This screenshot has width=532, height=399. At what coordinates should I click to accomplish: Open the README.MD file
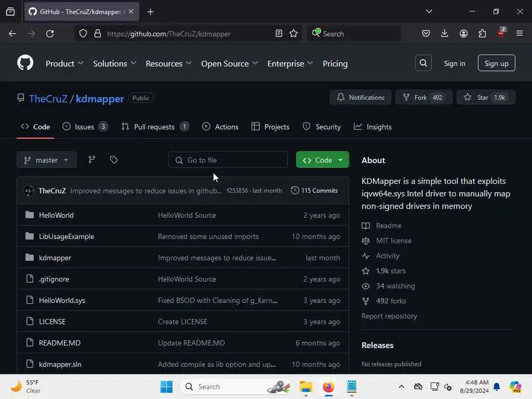tap(60, 343)
